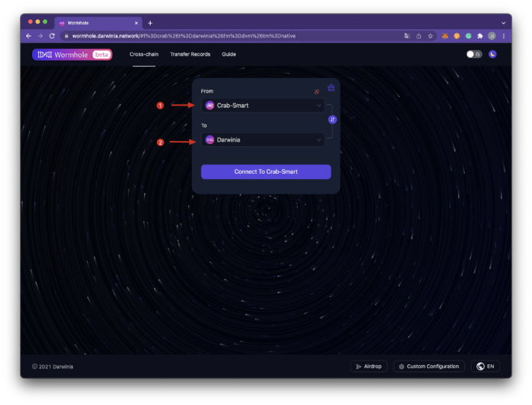The width and height of the screenshot is (532, 405).
Task: Close the Wormhole browser tab
Action: pos(136,23)
